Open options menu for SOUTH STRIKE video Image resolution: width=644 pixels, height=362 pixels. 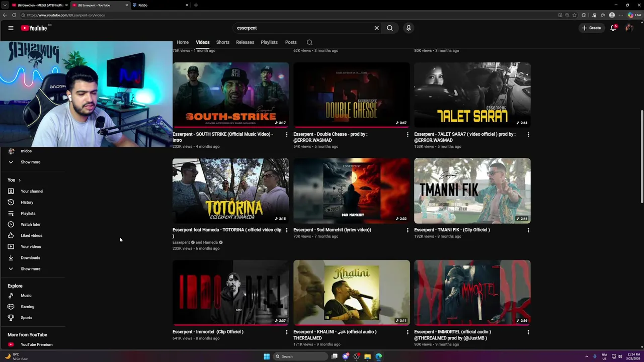(x=287, y=135)
